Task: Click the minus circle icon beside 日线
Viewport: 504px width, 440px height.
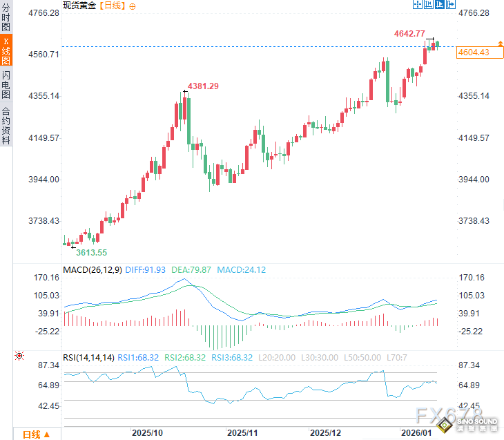Action: 133,6
